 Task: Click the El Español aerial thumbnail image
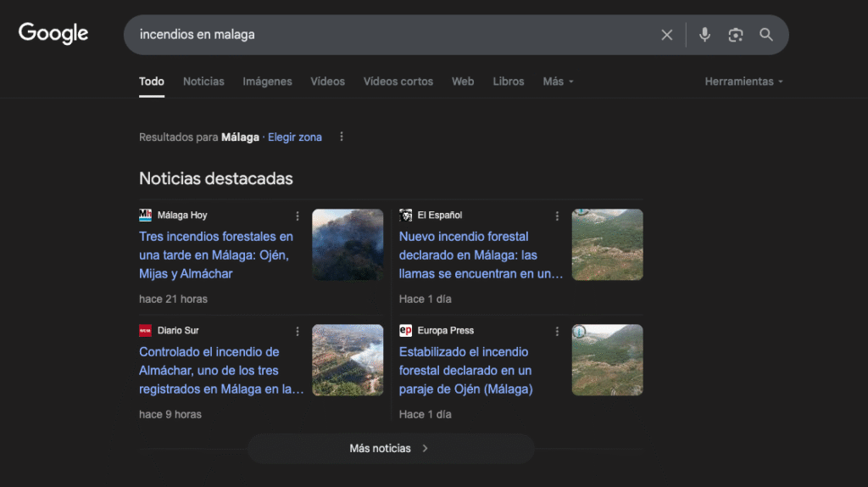pos(607,244)
